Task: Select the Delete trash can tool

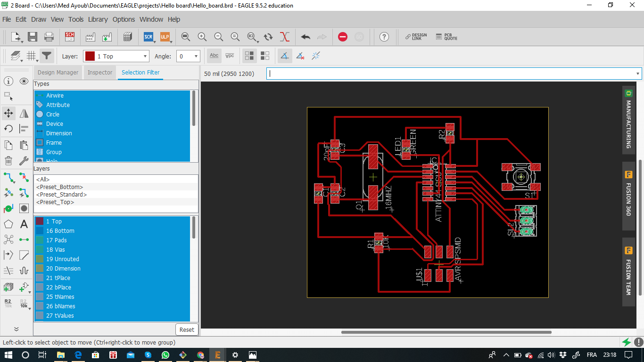Action: [x=8, y=161]
